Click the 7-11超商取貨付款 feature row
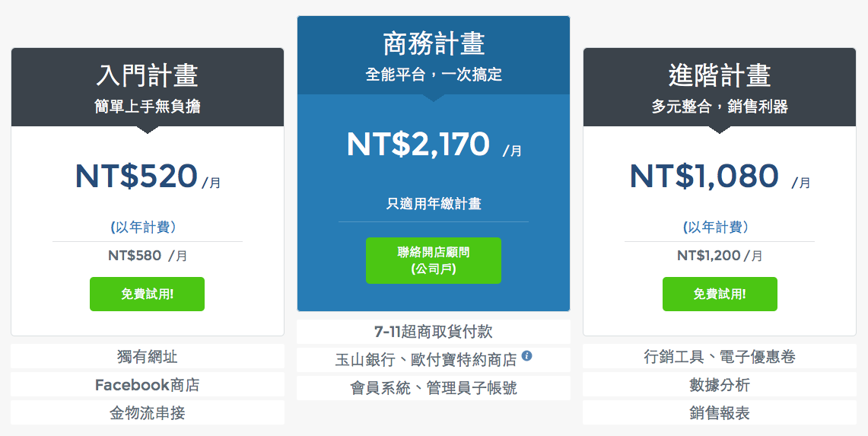The width and height of the screenshot is (868, 436). coord(434,332)
